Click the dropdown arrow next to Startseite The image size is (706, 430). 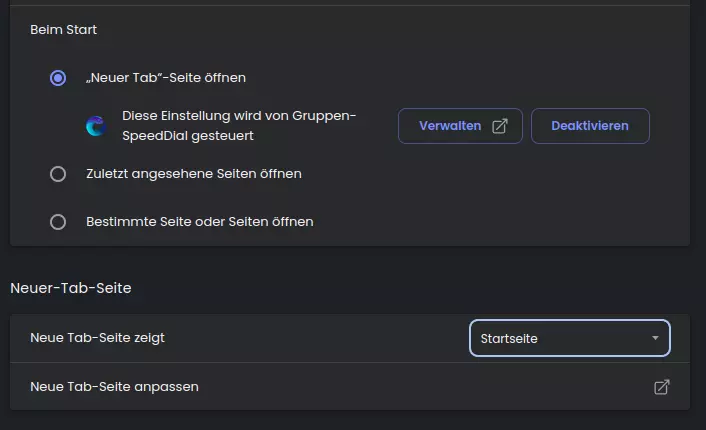coord(655,338)
